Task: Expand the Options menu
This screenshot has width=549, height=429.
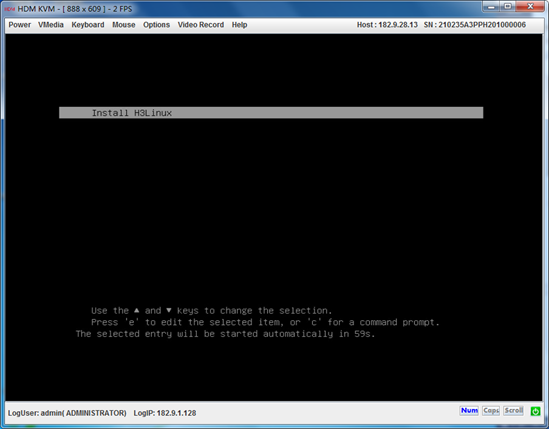Action: pos(157,25)
